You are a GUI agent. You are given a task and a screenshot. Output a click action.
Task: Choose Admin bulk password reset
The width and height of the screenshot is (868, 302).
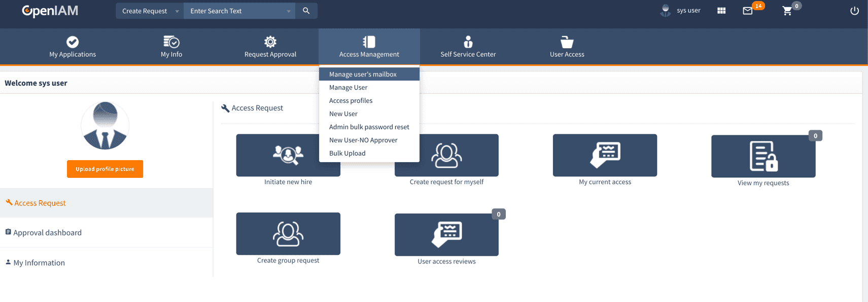pyautogui.click(x=369, y=127)
